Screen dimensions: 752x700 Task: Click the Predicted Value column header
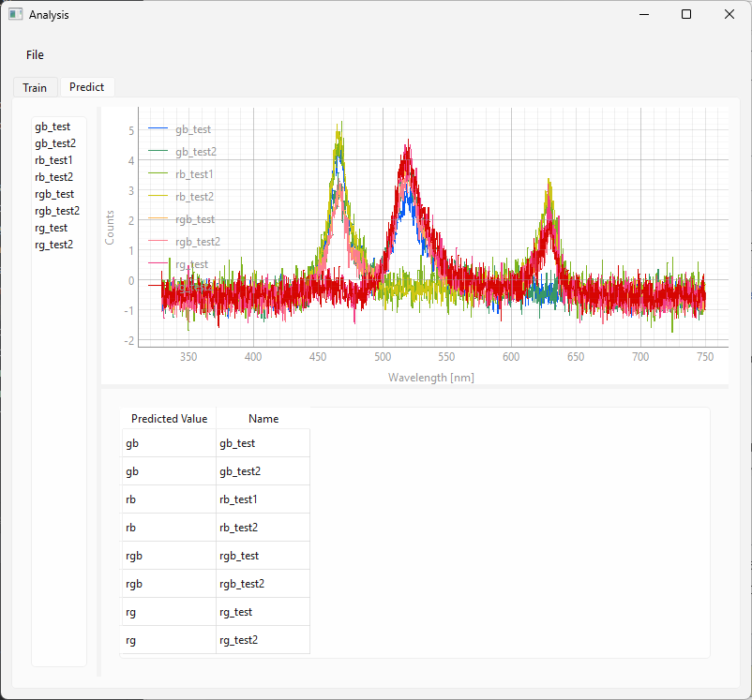coord(169,419)
